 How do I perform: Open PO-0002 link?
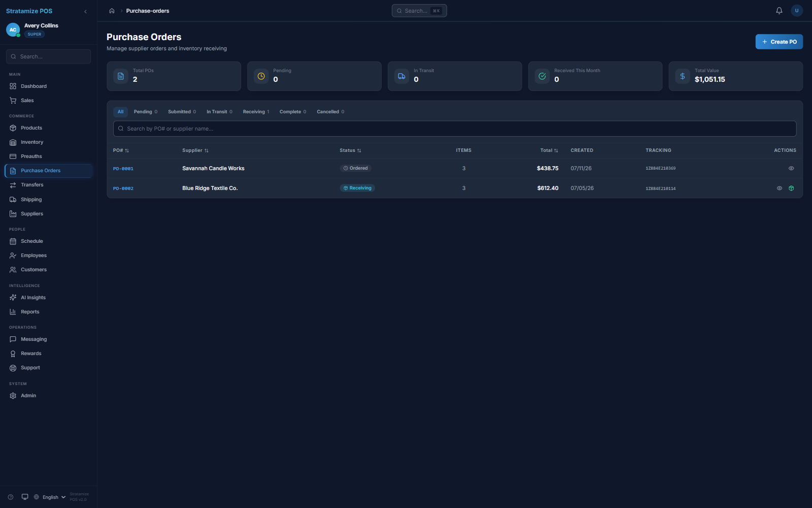pyautogui.click(x=123, y=188)
